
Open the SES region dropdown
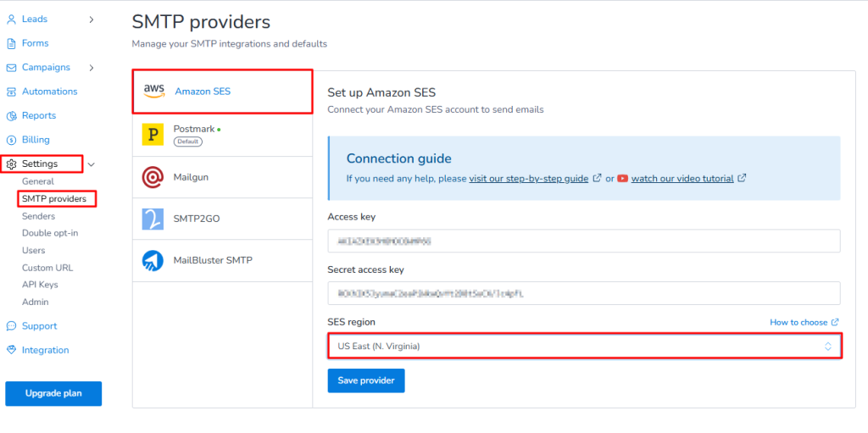click(585, 346)
